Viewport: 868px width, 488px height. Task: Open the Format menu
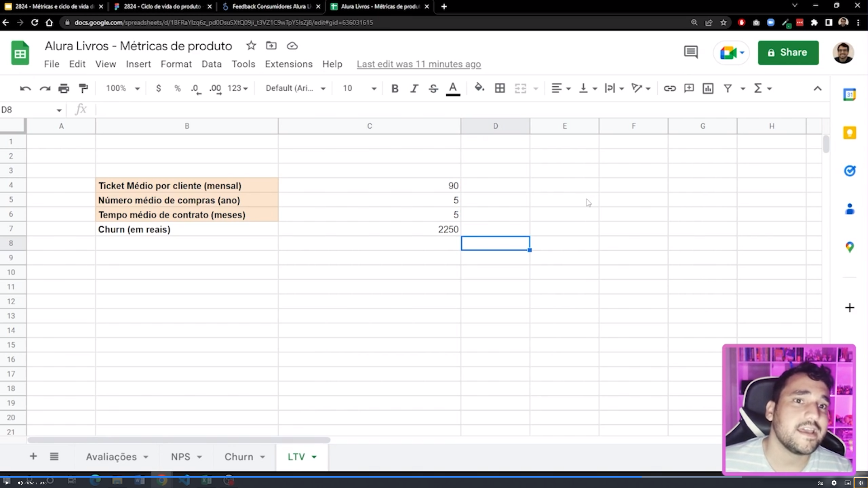pyautogui.click(x=176, y=64)
